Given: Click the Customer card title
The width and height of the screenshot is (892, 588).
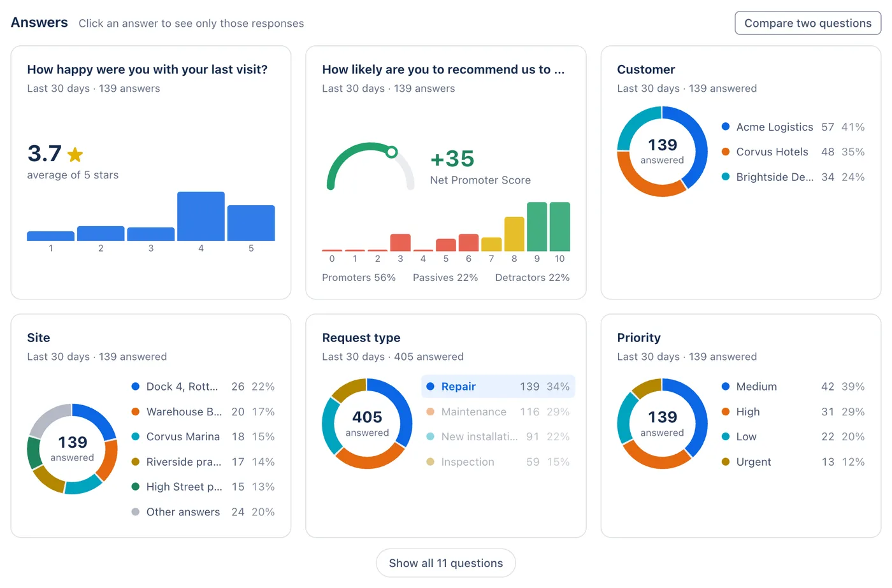Looking at the screenshot, I should click(x=646, y=69).
